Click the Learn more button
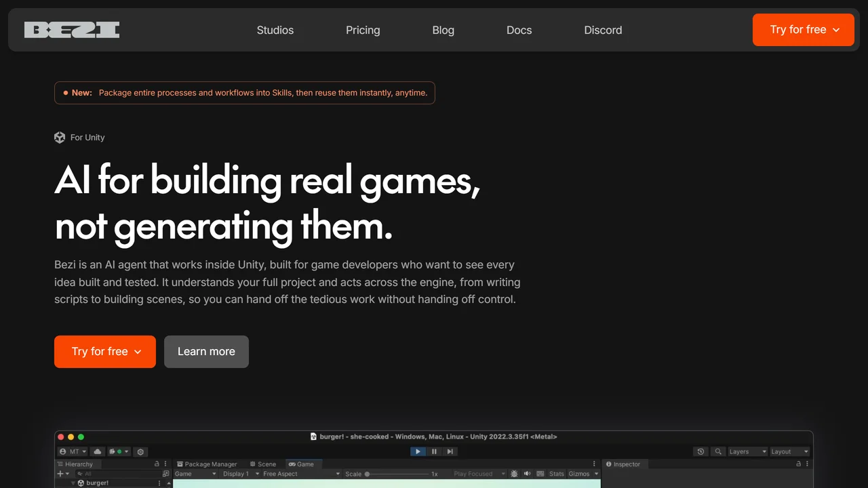This screenshot has height=488, width=868. click(206, 352)
